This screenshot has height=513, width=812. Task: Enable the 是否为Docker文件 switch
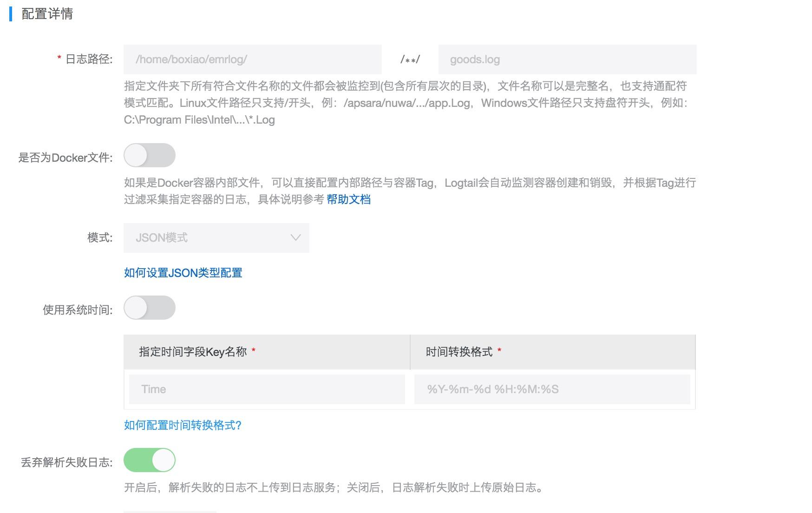[149, 155]
